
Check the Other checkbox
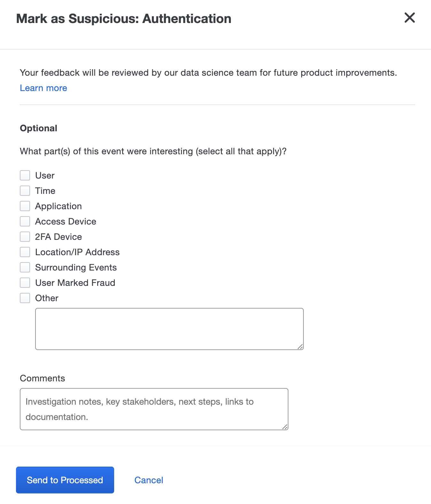point(25,298)
